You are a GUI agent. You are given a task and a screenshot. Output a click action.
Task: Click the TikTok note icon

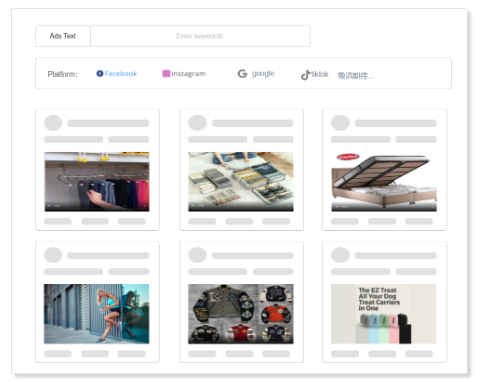click(306, 75)
